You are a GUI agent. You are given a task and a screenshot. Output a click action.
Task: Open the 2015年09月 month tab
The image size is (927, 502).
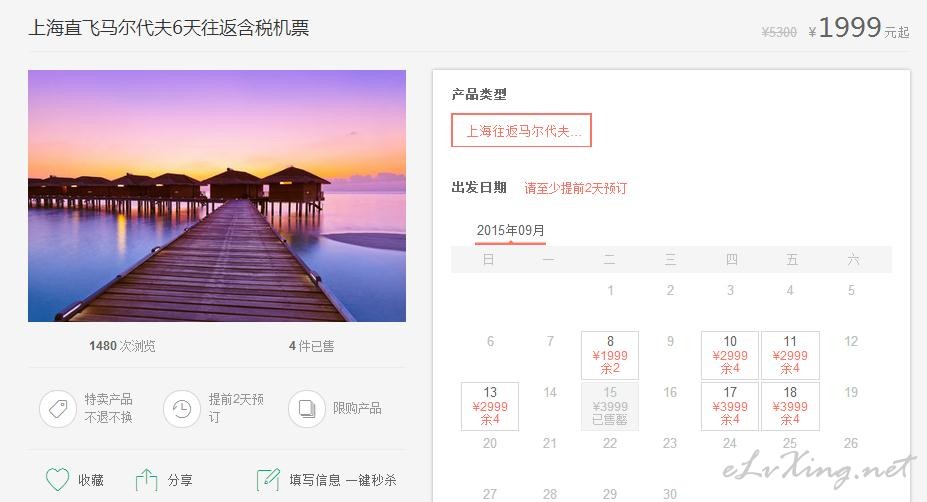[x=511, y=231]
